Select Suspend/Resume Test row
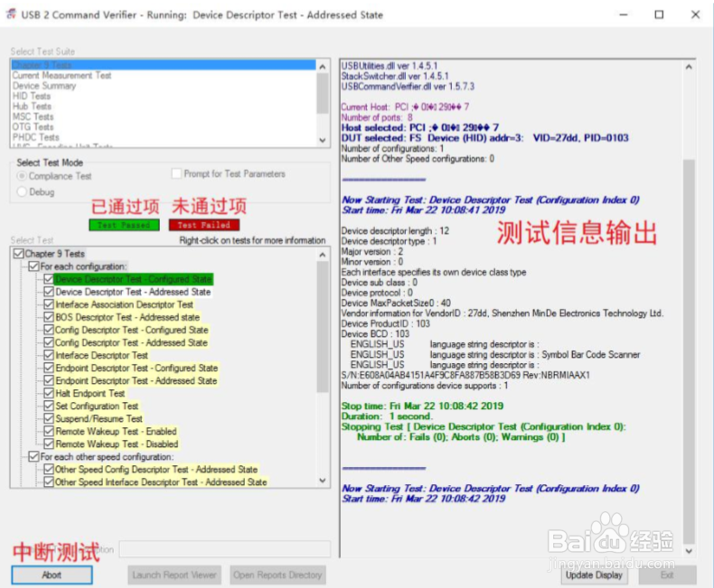This screenshot has width=714, height=588. [99, 419]
